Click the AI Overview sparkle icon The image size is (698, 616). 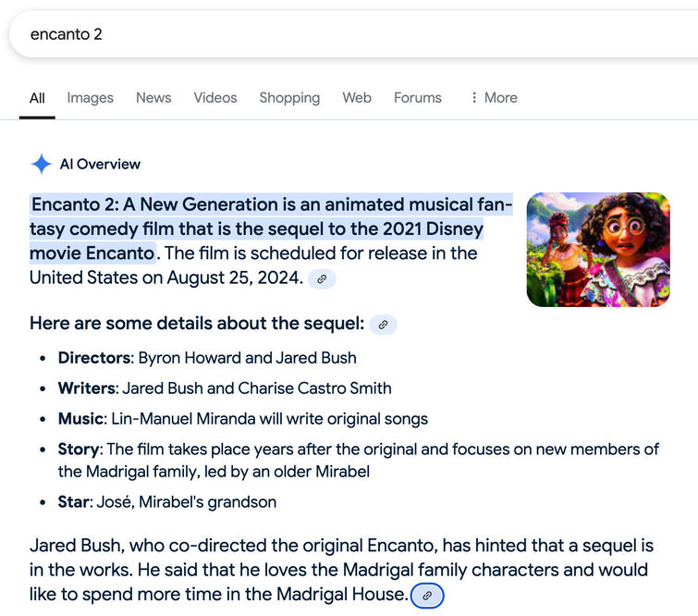[42, 164]
